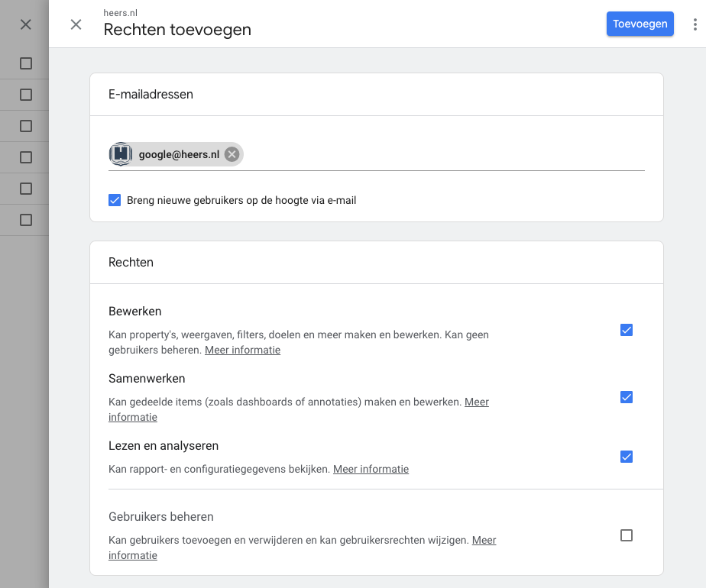Viewport: 706px width, 588px height.
Task: Open Meer informatie link under Samenwerken
Action: [477, 402]
